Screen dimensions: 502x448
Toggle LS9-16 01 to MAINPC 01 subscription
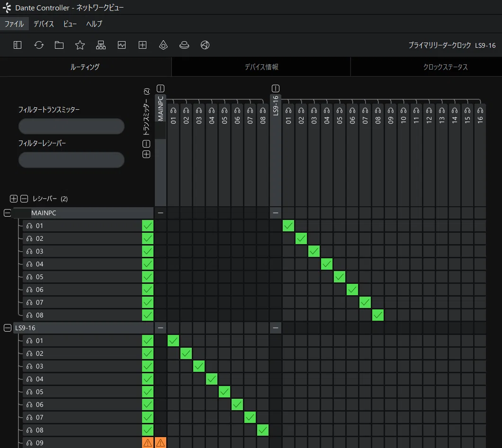(173, 341)
